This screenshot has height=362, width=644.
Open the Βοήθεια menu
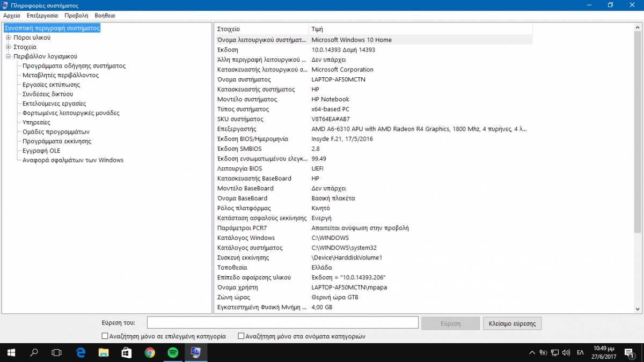105,16
